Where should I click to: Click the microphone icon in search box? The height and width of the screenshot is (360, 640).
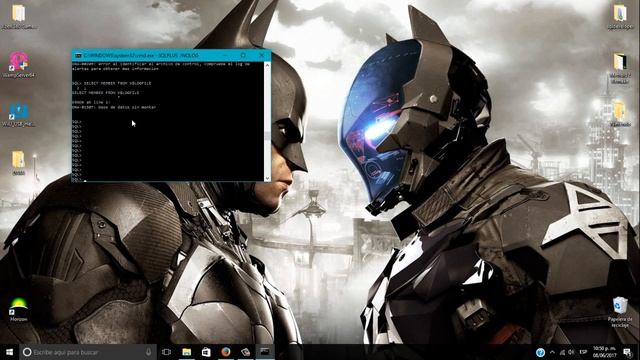point(149,352)
